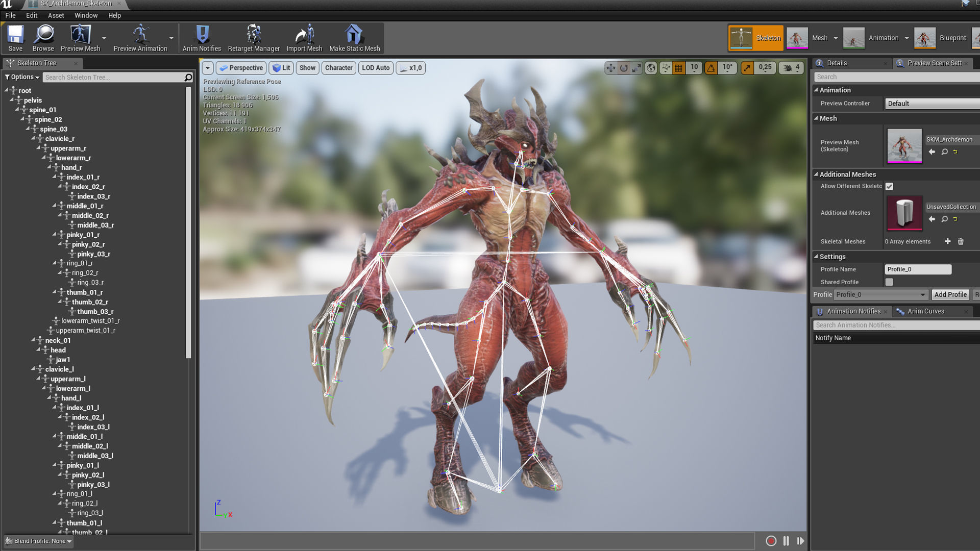Viewport: 980px width, 551px height.
Task: Open the Retarget Manager
Action: 254,38
